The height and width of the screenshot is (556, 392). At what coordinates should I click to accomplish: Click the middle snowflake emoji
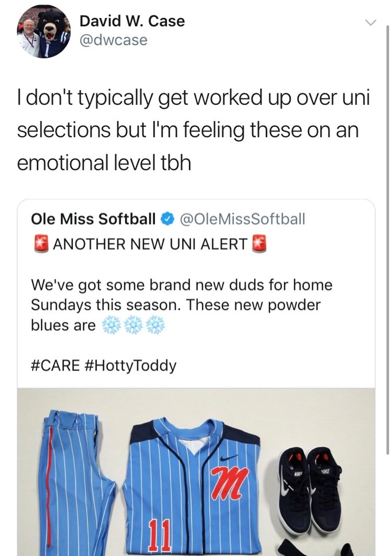click(134, 325)
